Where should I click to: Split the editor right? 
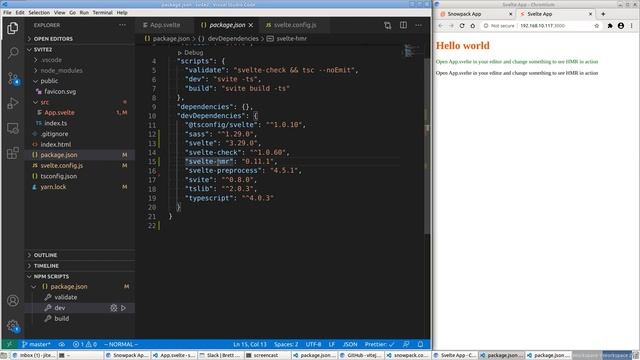click(x=403, y=25)
